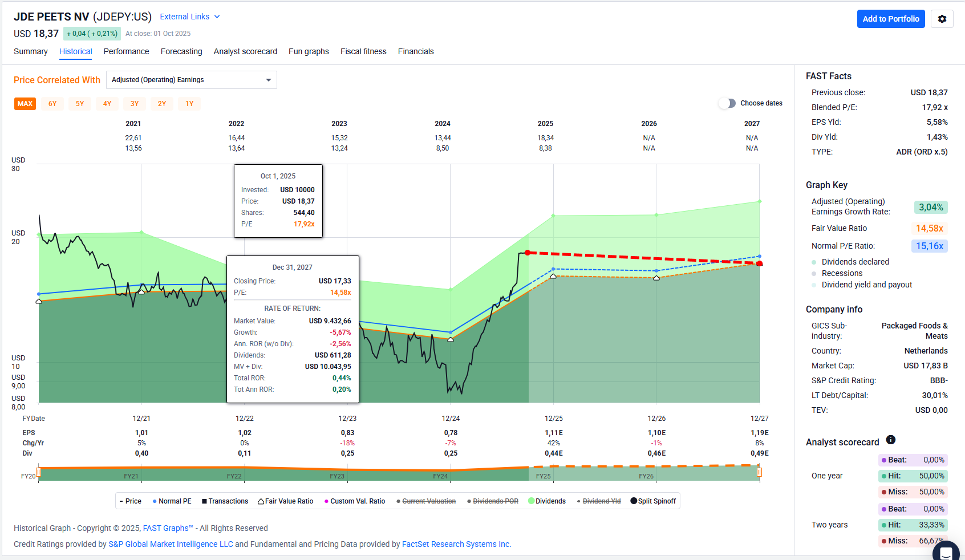Select the 5Y time range button
Image resolution: width=965 pixels, height=560 pixels.
pos(80,104)
